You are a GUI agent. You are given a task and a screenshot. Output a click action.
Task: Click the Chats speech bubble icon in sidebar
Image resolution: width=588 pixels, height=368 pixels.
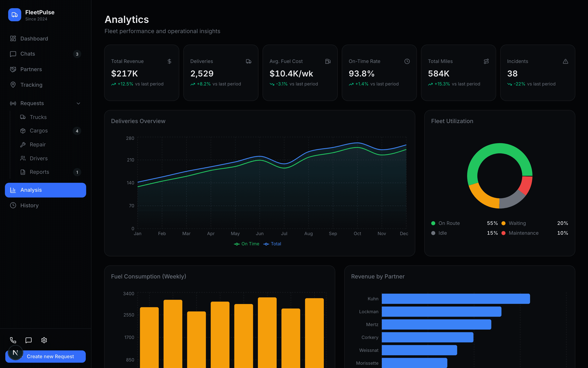pyautogui.click(x=13, y=54)
